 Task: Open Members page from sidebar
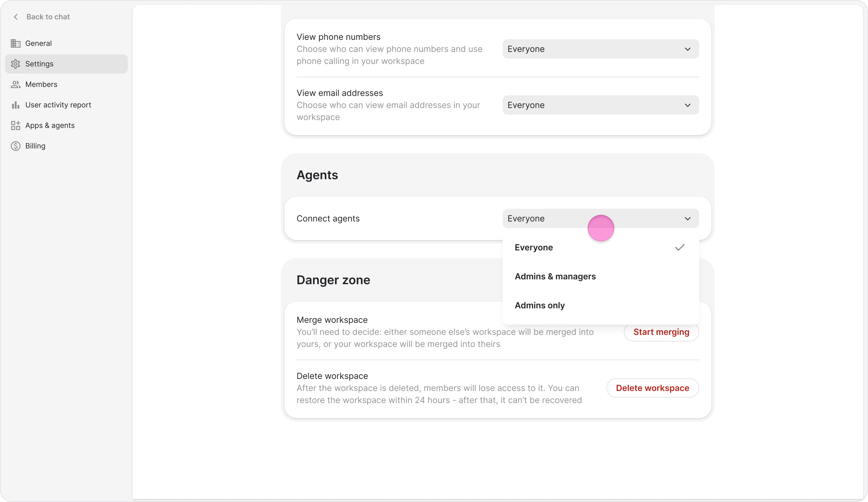(x=66, y=84)
